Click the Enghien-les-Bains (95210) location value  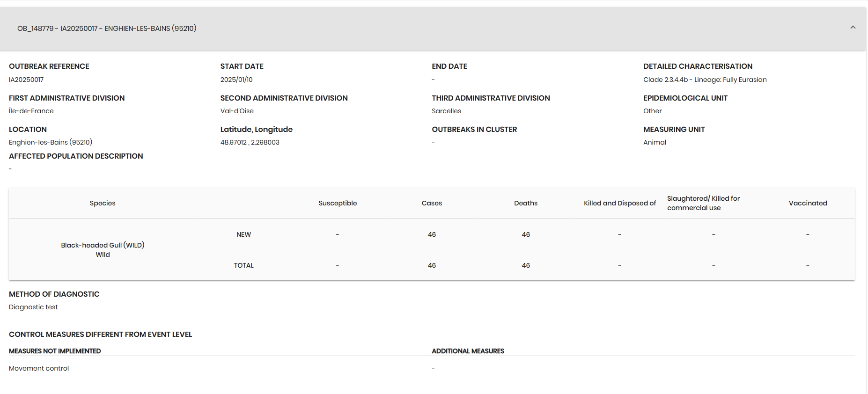click(51, 142)
